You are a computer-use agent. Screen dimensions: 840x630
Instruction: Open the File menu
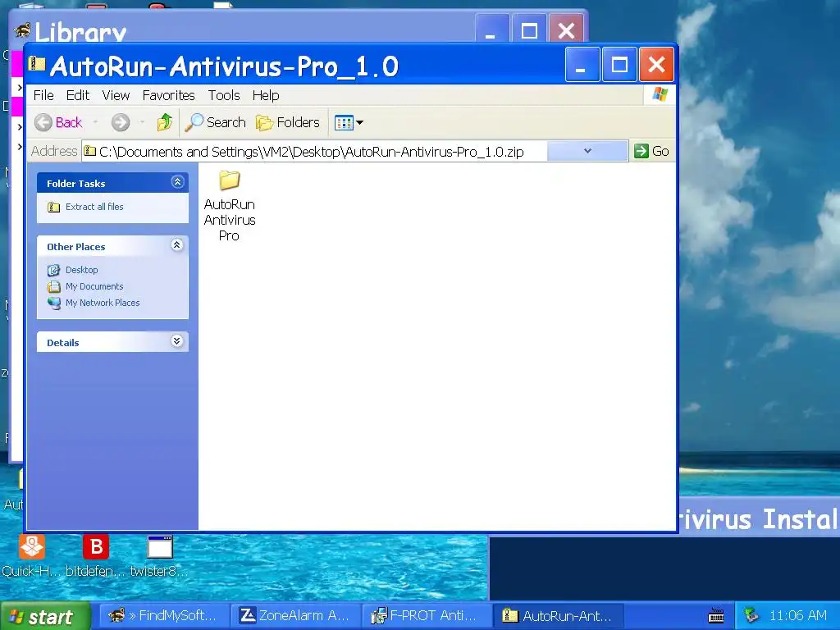(43, 95)
